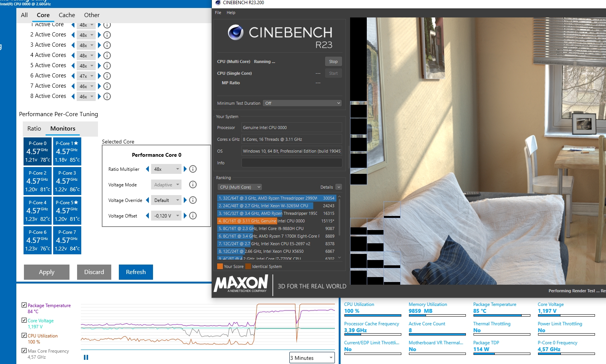This screenshot has width=606, height=364.
Task: Click the Info input field in Cinebench
Action: (292, 163)
